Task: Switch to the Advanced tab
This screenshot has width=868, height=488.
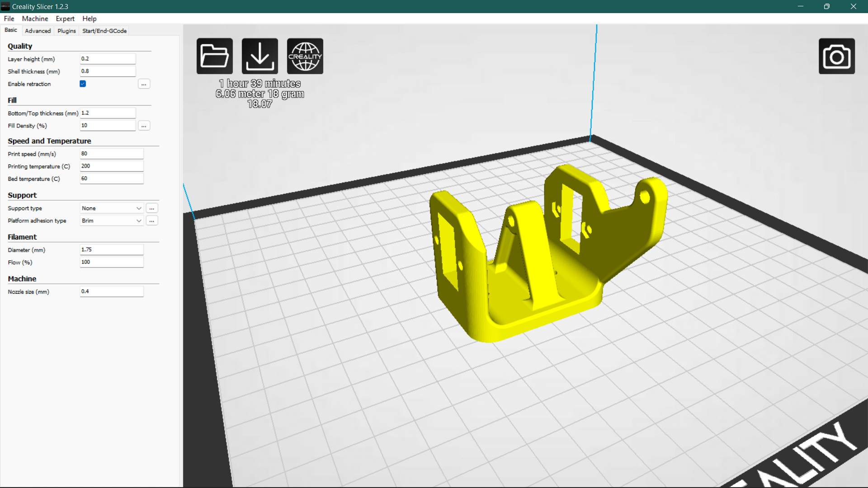Action: click(x=38, y=30)
